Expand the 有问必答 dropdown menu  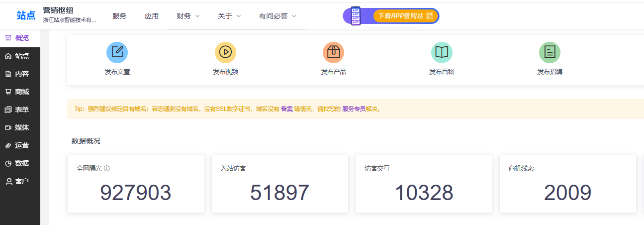(277, 16)
